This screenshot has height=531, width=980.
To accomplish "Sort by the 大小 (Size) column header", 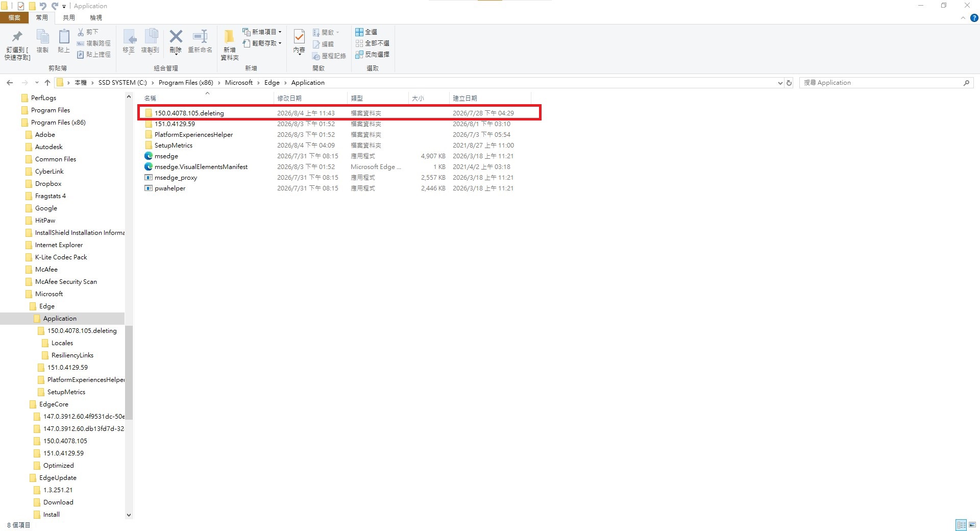I will pyautogui.click(x=429, y=98).
